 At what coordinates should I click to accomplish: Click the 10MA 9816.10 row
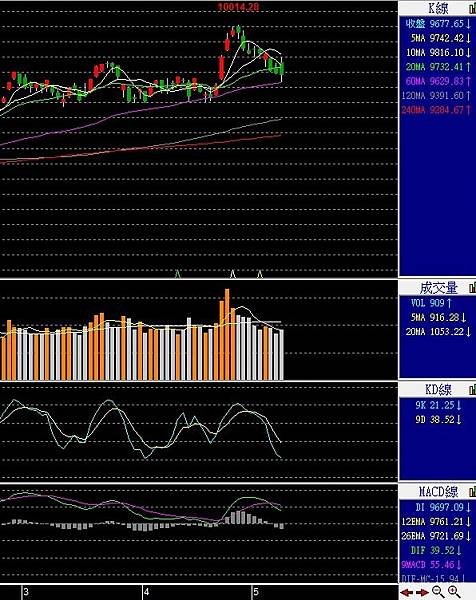tap(439, 52)
